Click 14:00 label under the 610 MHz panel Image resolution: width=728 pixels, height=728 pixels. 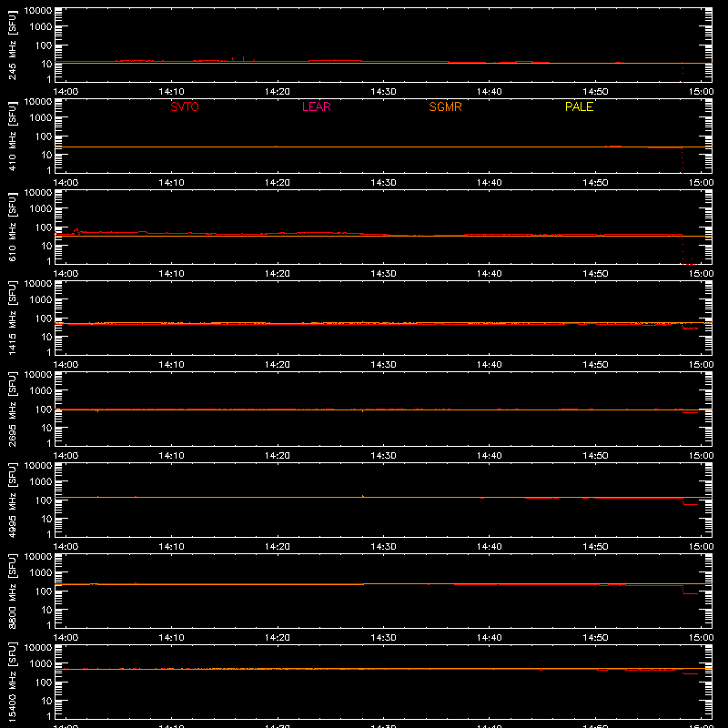pyautogui.click(x=66, y=274)
